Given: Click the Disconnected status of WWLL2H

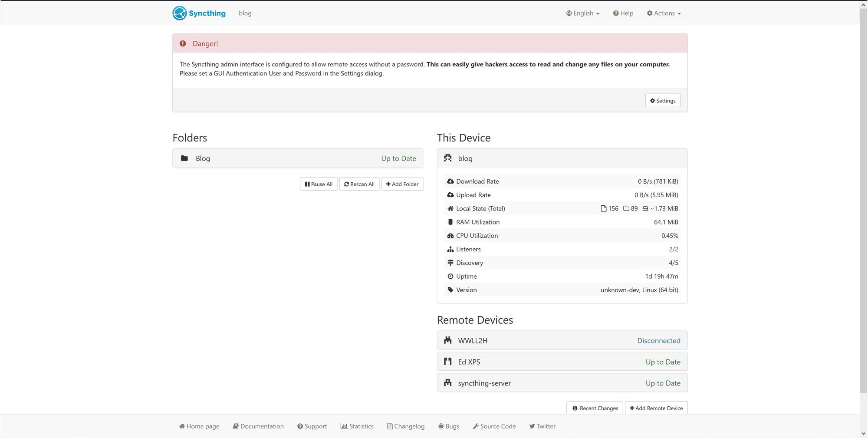Looking at the screenshot, I should [x=658, y=341].
